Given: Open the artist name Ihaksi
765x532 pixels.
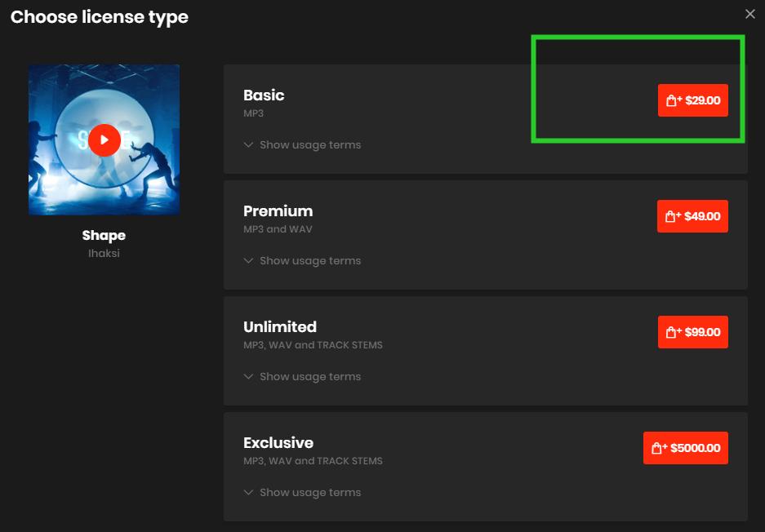Looking at the screenshot, I should pyautogui.click(x=104, y=254).
